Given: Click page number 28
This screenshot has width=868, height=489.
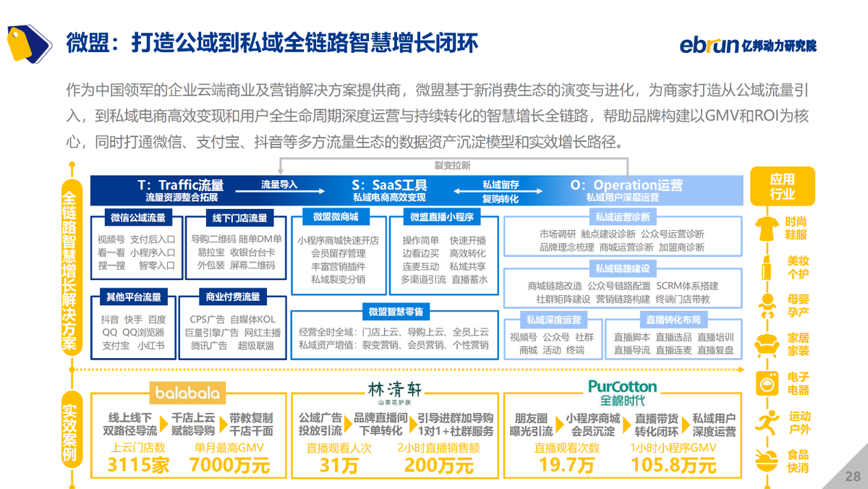Looking at the screenshot, I should tap(852, 476).
